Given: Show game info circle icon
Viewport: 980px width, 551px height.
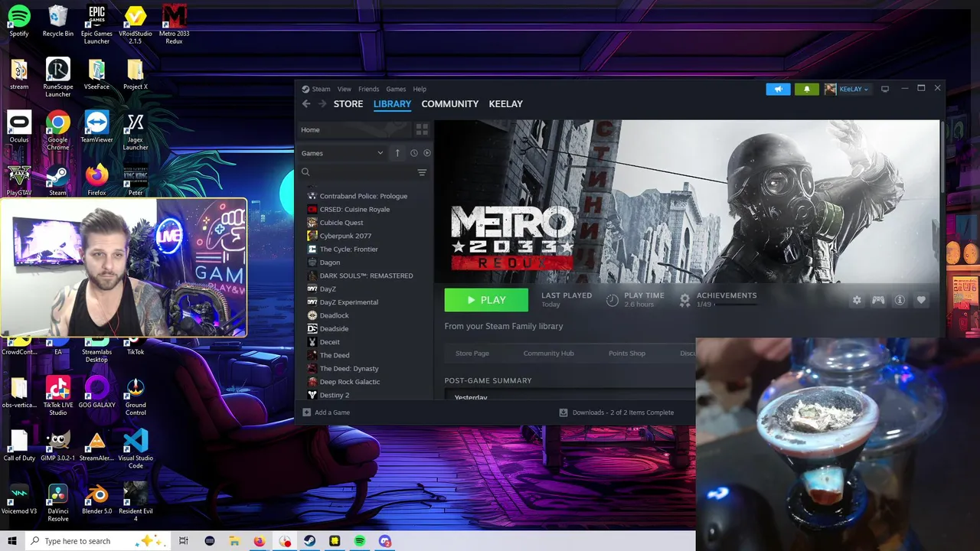Looking at the screenshot, I should point(900,300).
